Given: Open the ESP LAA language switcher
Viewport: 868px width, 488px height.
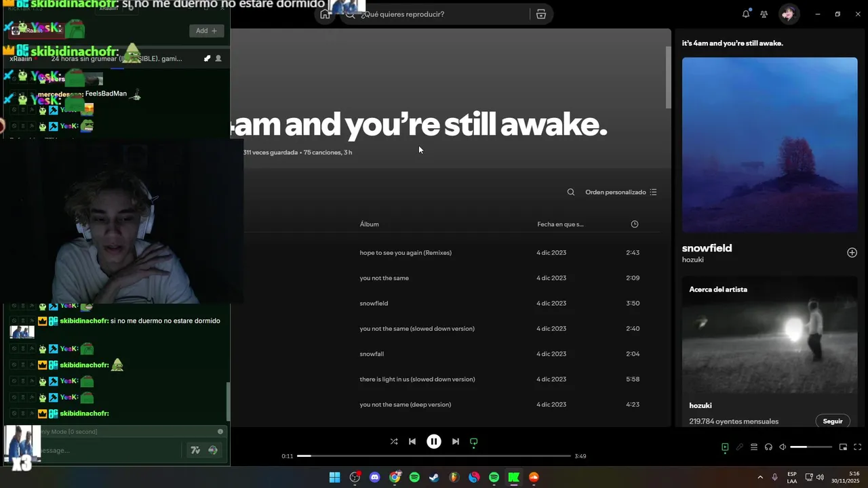Looking at the screenshot, I should 792,477.
